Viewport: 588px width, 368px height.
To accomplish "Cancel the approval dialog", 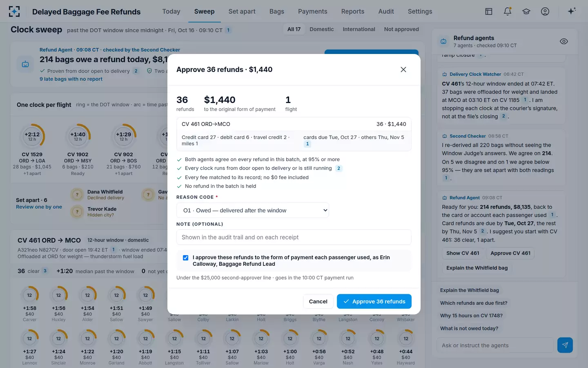I will click(x=318, y=301).
